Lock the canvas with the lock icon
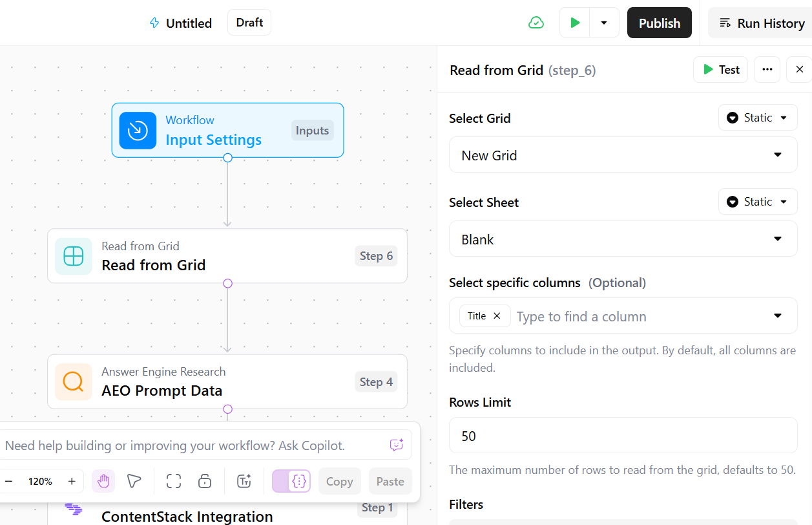Screen dimensions: 812x525 click(x=205, y=481)
